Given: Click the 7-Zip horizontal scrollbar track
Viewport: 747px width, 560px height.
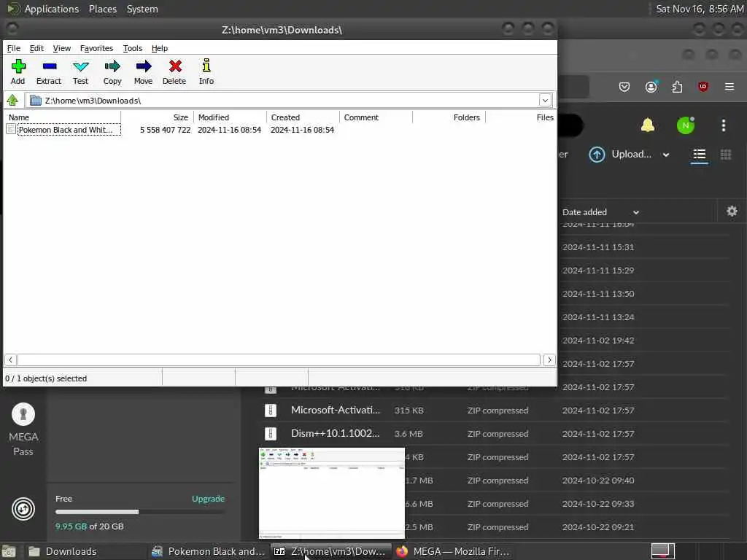Looking at the screenshot, I should click(x=279, y=360).
